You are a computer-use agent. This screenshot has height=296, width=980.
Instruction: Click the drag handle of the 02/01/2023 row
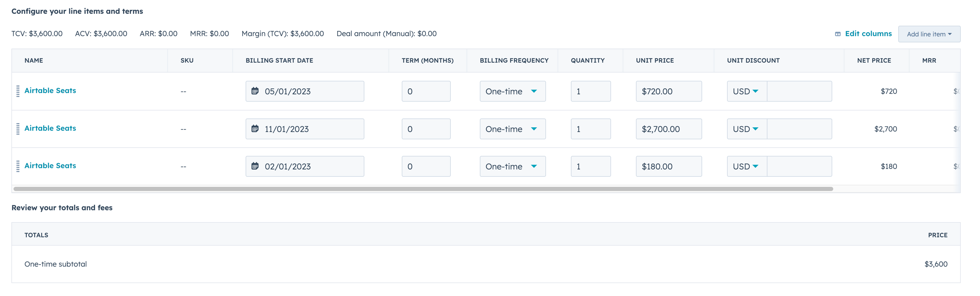point(18,166)
